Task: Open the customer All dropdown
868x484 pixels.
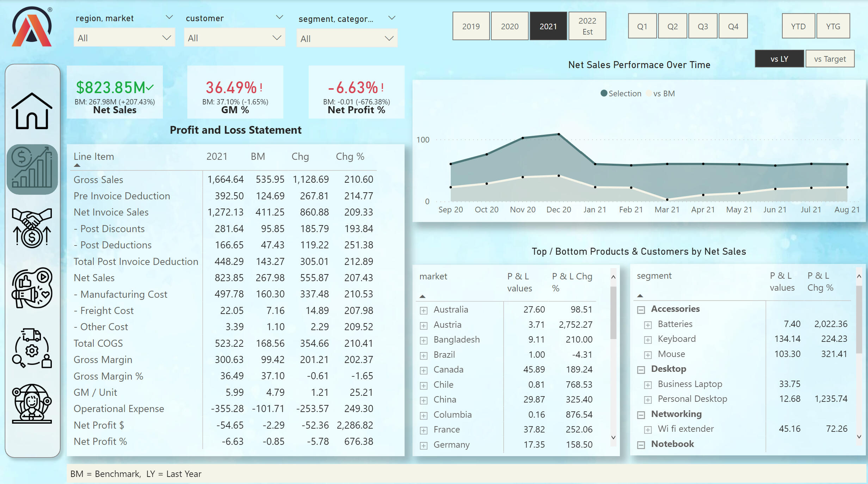Action: (234, 38)
